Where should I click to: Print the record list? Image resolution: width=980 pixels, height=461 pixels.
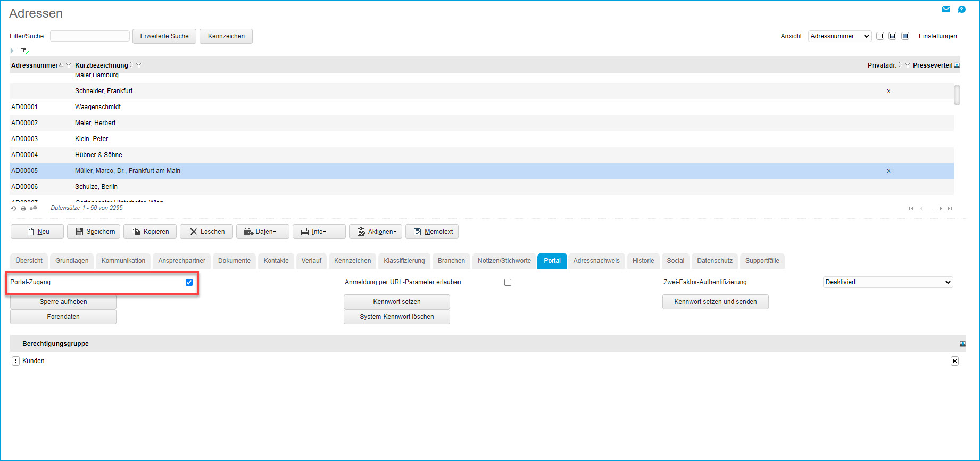[23, 208]
